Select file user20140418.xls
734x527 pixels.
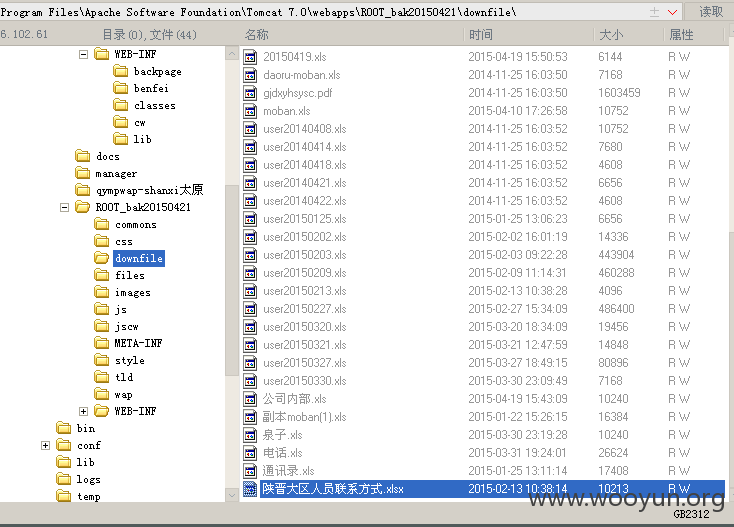(305, 165)
